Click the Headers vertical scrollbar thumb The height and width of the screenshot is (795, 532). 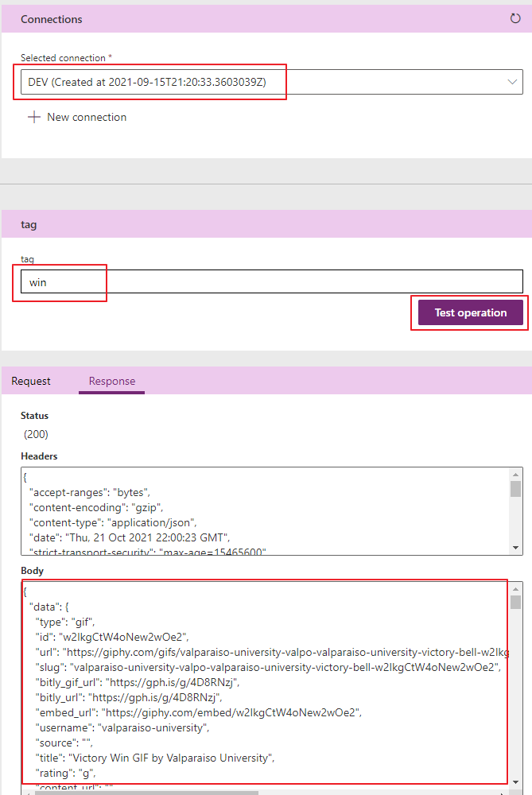(515, 488)
